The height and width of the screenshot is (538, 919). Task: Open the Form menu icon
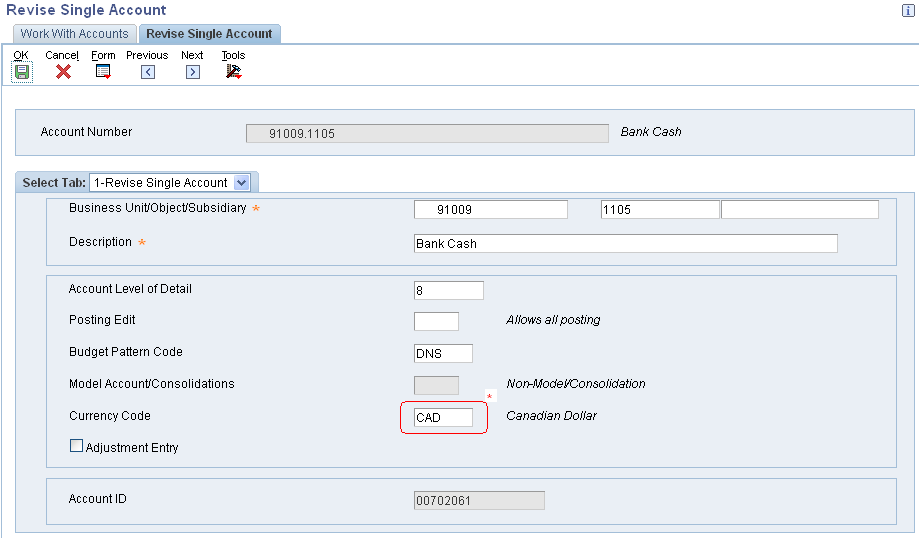point(103,71)
